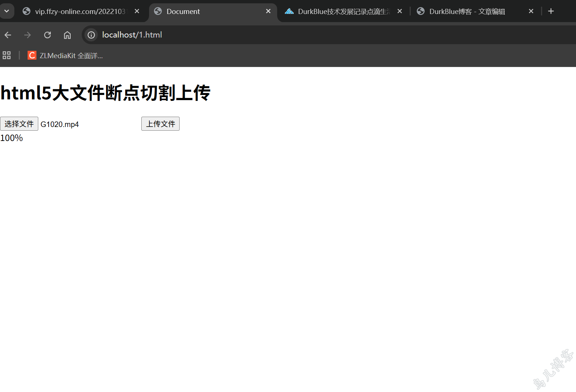Click the globe icon on DurkBlue博客 tab
This screenshot has height=392, width=576.
(x=421, y=11)
